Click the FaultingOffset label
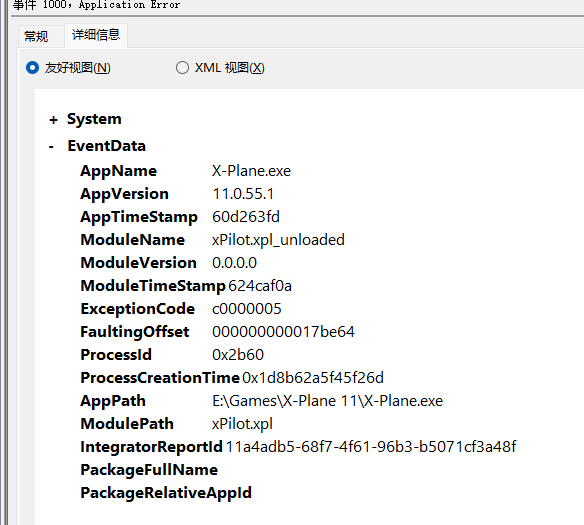 pos(135,332)
